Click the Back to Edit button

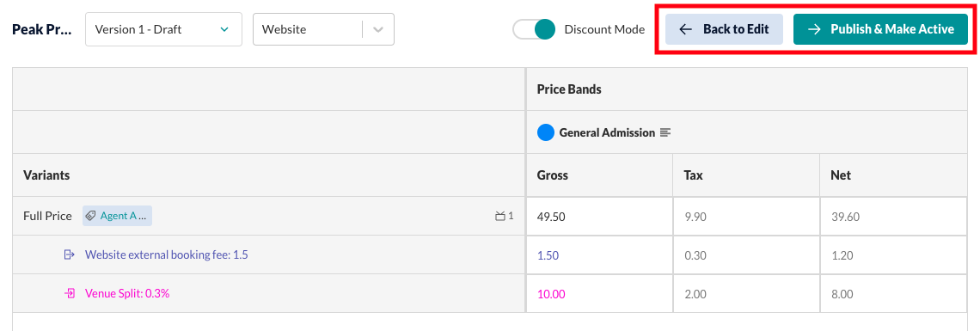pyautogui.click(x=725, y=29)
